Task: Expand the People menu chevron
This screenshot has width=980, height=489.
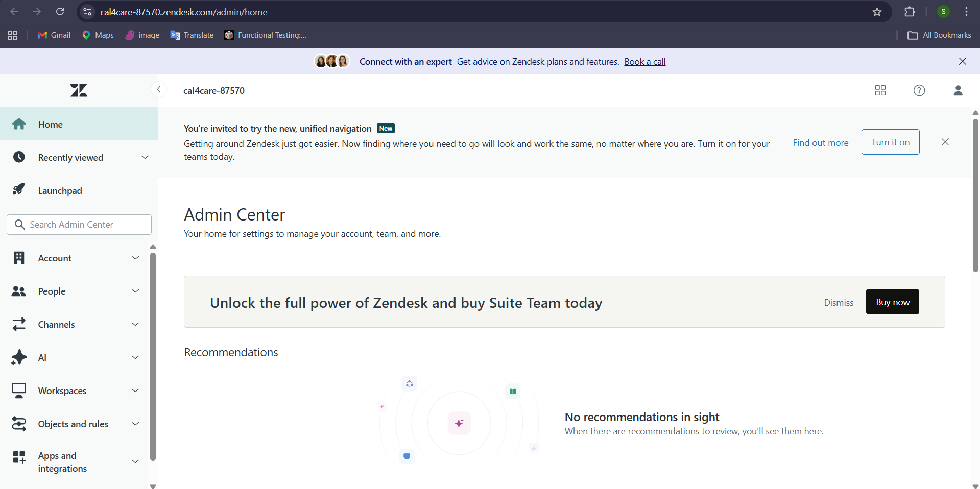Action: coord(135,291)
